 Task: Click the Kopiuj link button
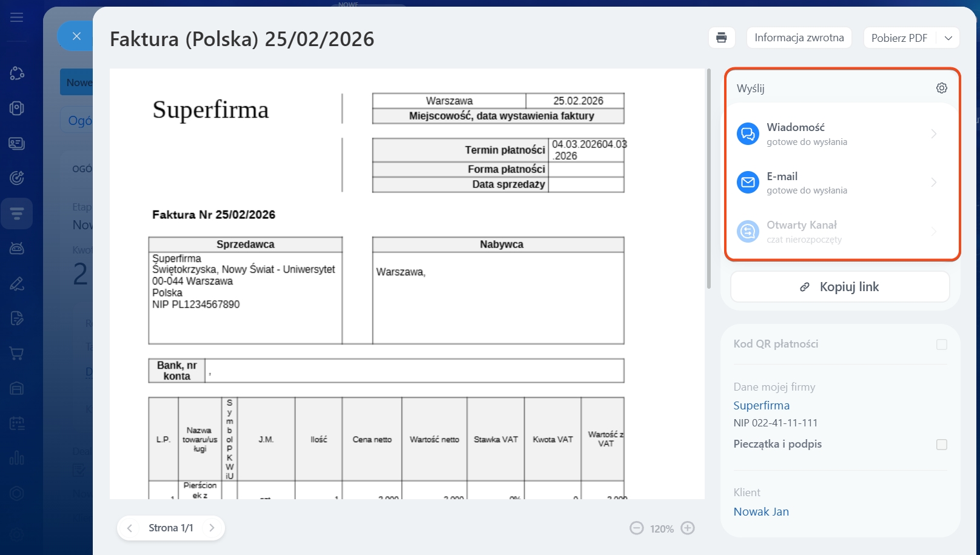(840, 287)
